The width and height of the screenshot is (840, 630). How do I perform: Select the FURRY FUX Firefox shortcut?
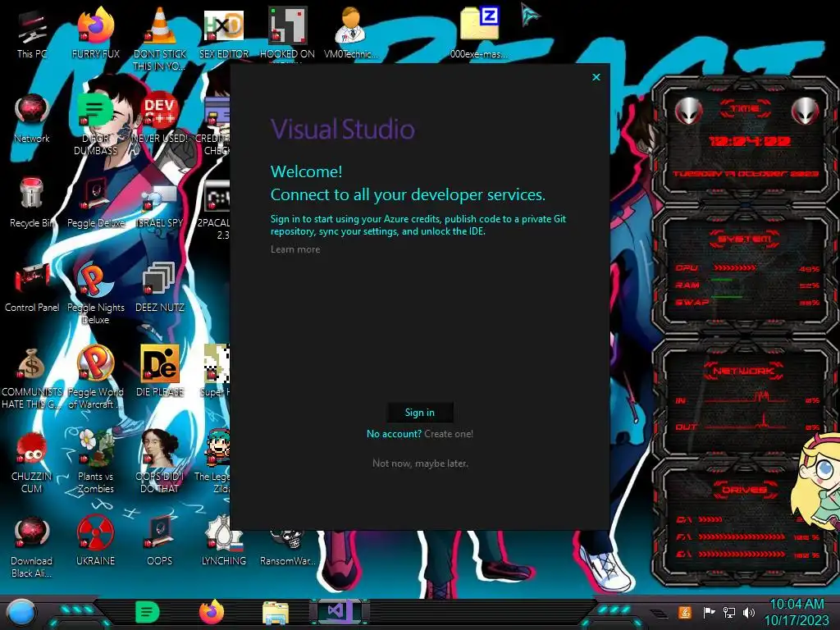96,33
